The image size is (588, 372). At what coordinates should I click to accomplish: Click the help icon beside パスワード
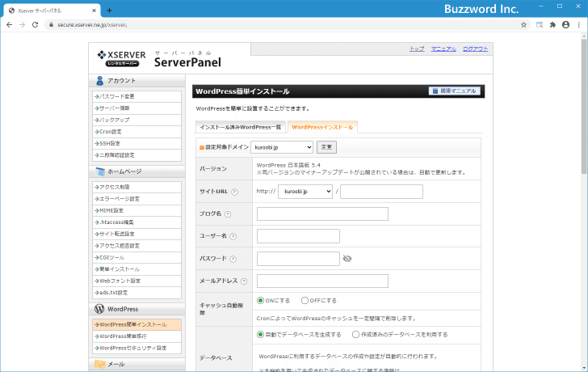[x=233, y=259]
